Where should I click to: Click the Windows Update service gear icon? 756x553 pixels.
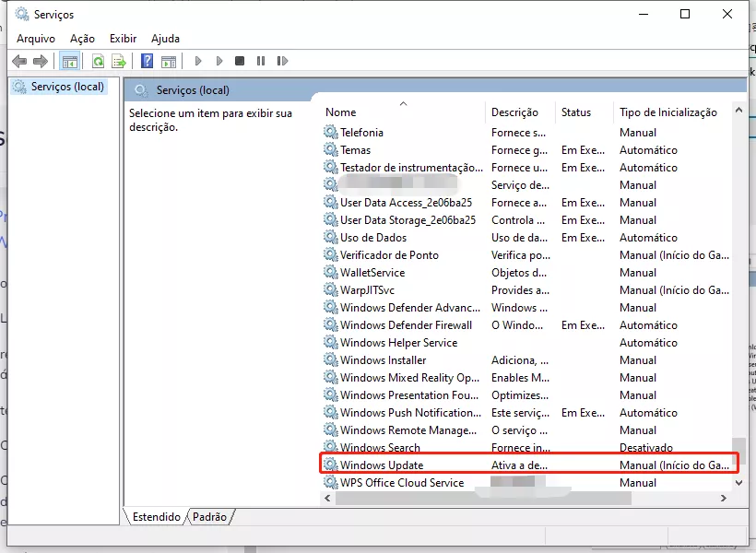pos(329,465)
